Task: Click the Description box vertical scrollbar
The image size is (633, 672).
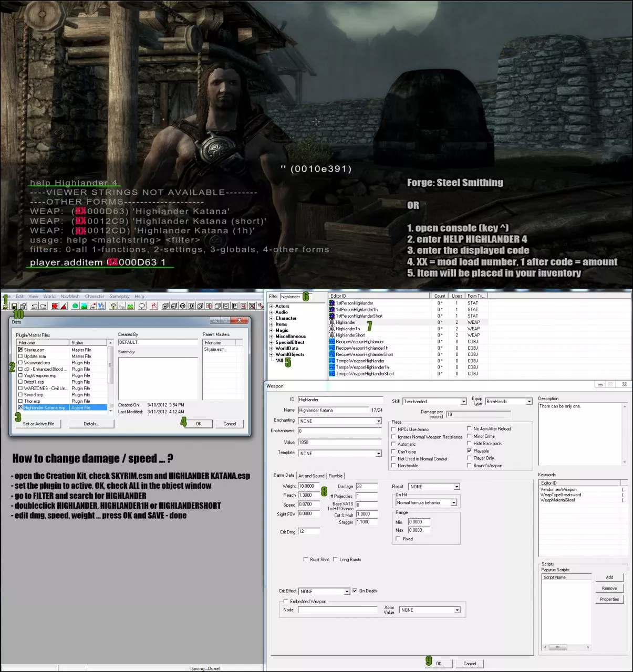Action: [x=625, y=434]
